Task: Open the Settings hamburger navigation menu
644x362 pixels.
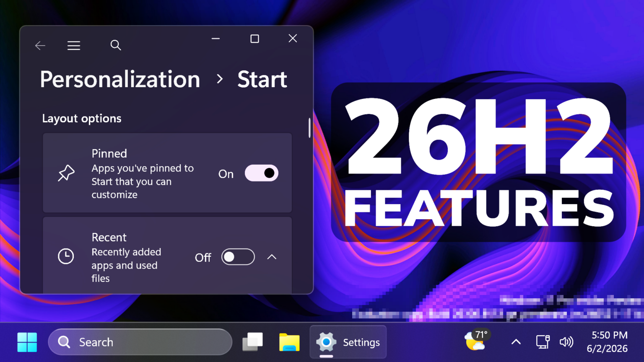Action: click(74, 45)
